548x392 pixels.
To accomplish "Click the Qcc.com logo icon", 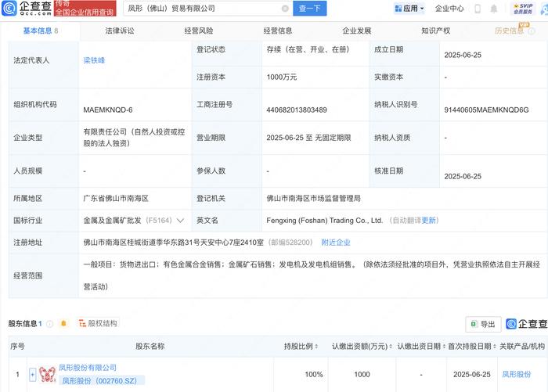I will [9, 9].
